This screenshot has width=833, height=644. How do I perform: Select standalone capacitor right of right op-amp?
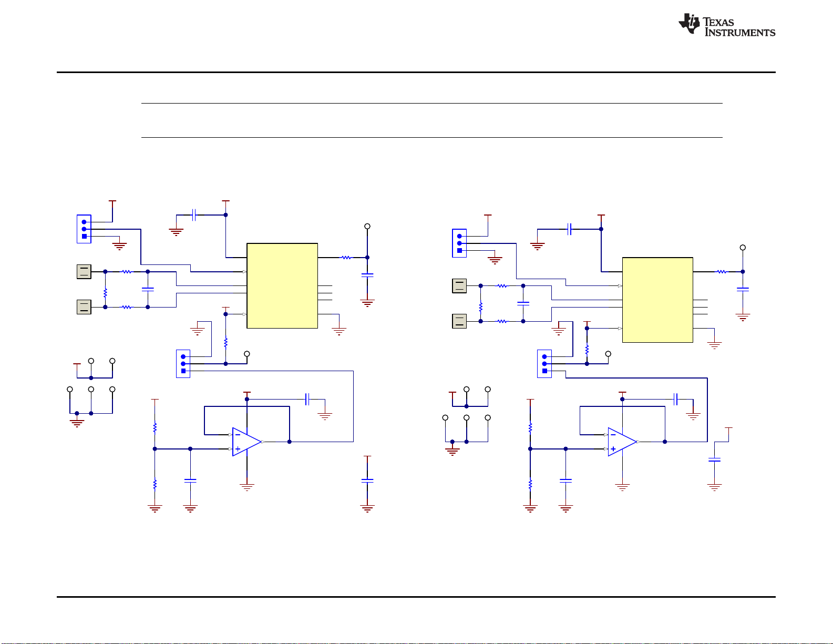point(714,460)
